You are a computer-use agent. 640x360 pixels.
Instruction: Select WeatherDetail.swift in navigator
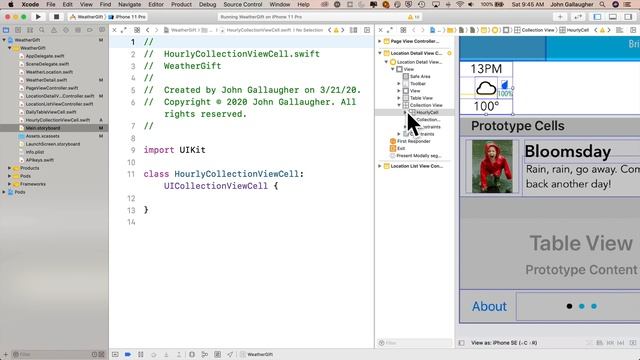(46, 80)
